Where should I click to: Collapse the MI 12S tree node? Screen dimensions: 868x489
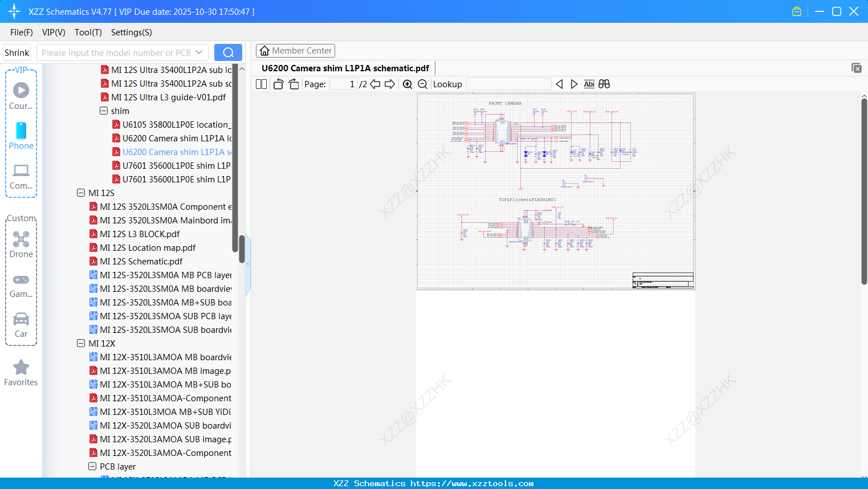[81, 193]
